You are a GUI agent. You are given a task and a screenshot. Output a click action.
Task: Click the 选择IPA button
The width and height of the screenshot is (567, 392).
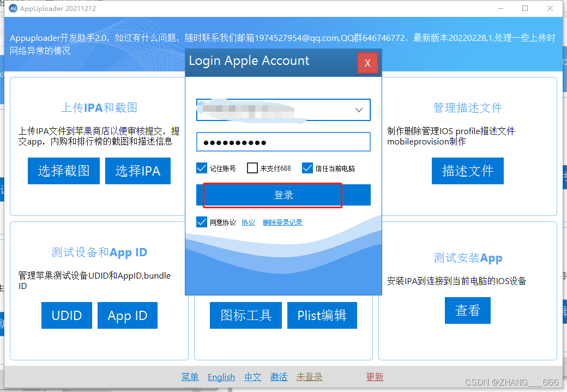pyautogui.click(x=138, y=171)
